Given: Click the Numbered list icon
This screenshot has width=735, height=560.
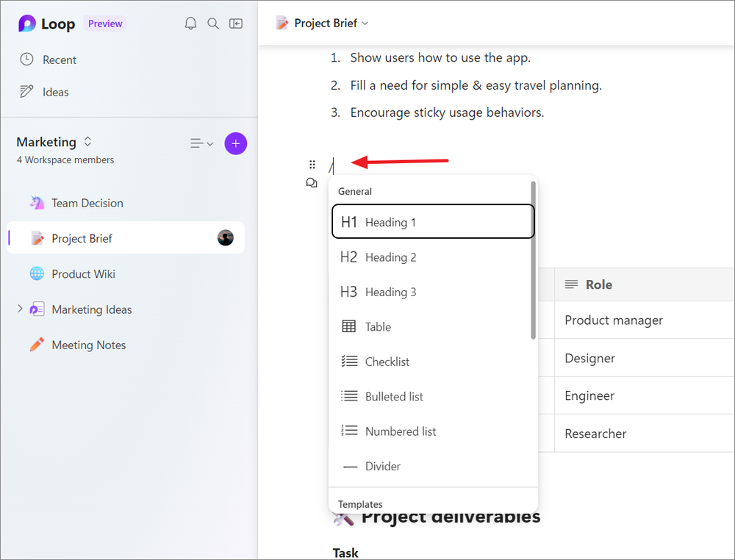Looking at the screenshot, I should click(x=349, y=431).
